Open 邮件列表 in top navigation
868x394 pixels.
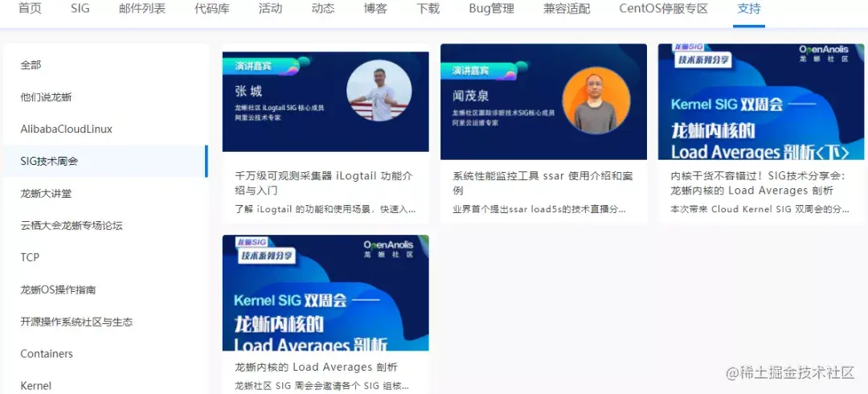coord(142,9)
